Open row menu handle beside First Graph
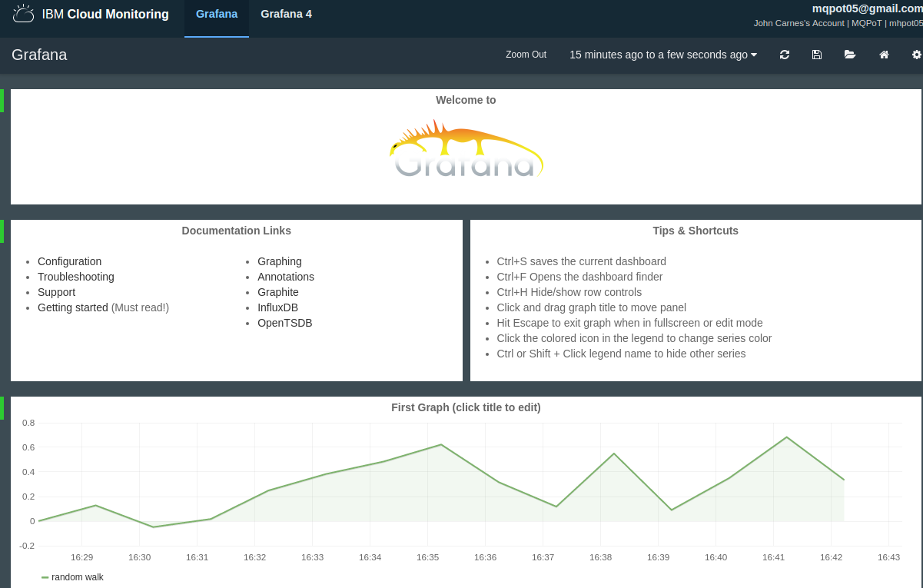Image resolution: width=923 pixels, height=588 pixels. pyautogui.click(x=2, y=408)
